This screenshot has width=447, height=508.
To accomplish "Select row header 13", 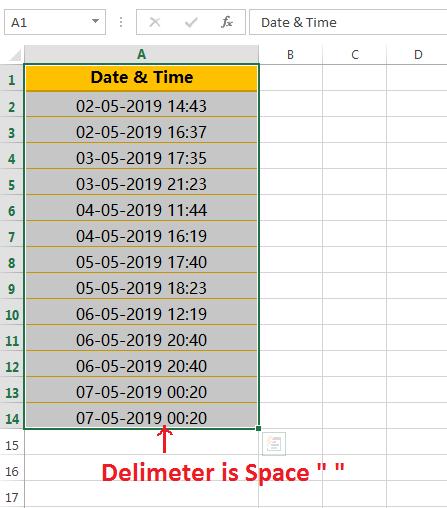I will [x=12, y=390].
